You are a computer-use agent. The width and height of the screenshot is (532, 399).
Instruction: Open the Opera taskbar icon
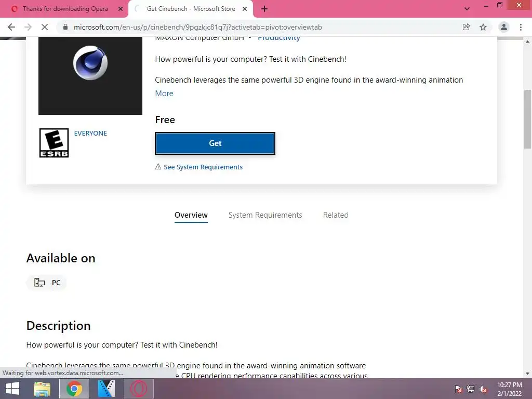139,389
